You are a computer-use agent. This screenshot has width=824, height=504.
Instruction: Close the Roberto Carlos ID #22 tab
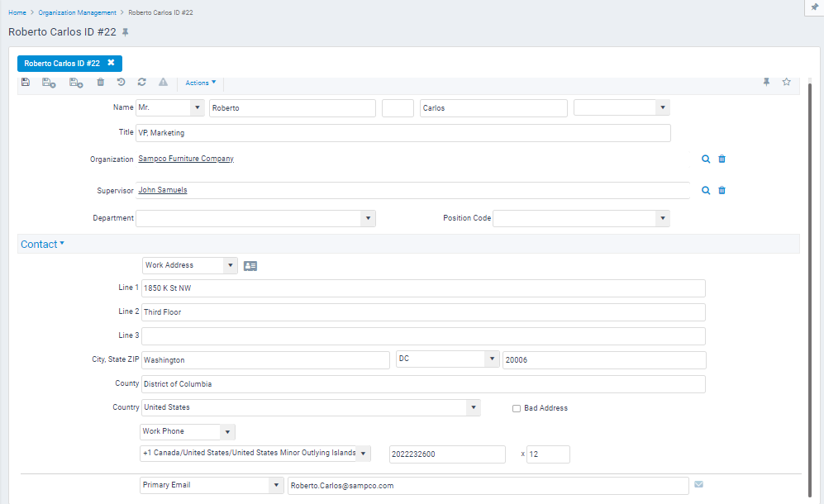(111, 63)
